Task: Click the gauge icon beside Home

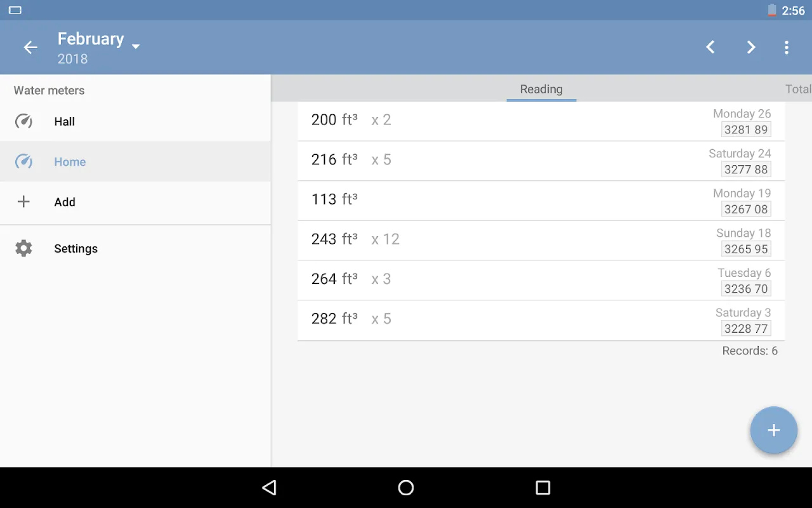Action: 23,161
